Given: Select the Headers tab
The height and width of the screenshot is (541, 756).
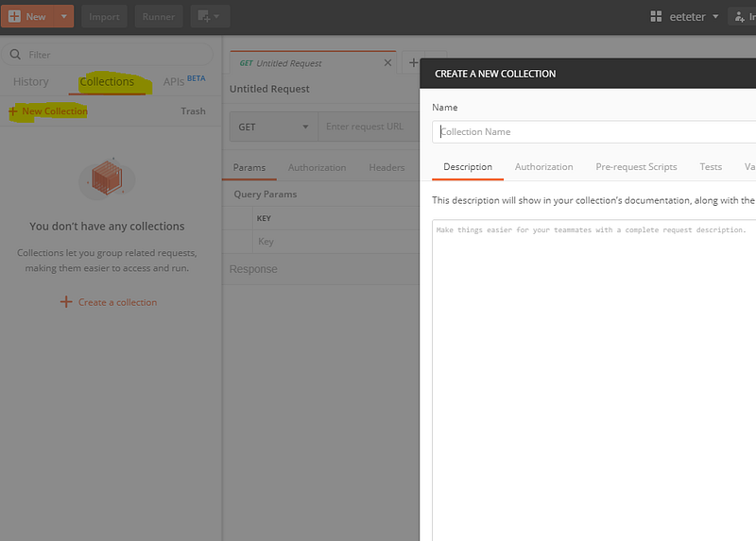Looking at the screenshot, I should (387, 168).
